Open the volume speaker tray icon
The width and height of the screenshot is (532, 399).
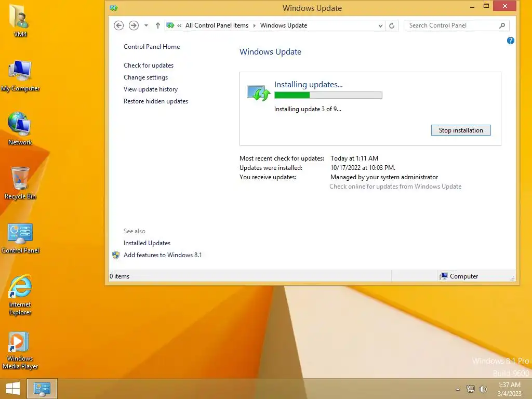coord(483,389)
